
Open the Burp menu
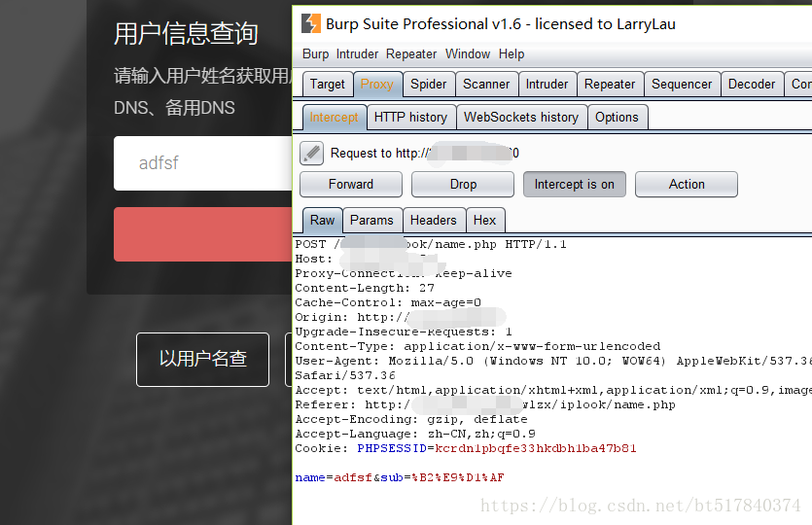click(x=315, y=53)
